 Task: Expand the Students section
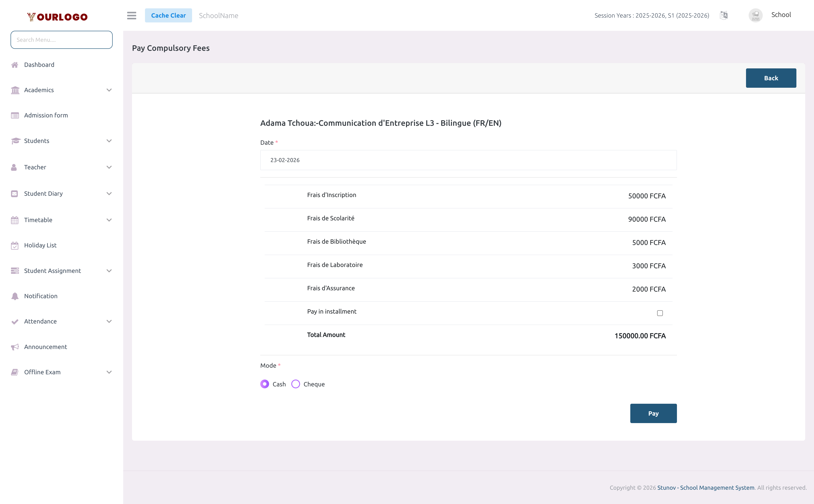coord(109,141)
